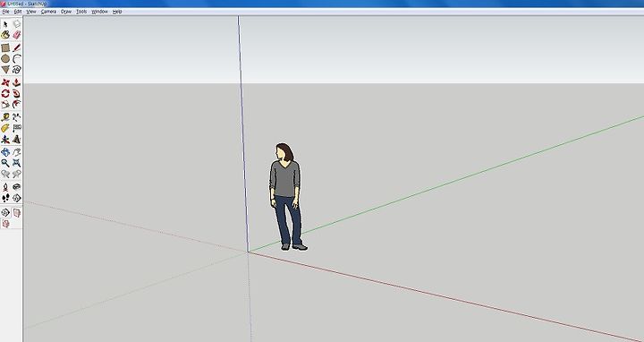
Task: Select the arrow Select tool
Action: [5, 24]
